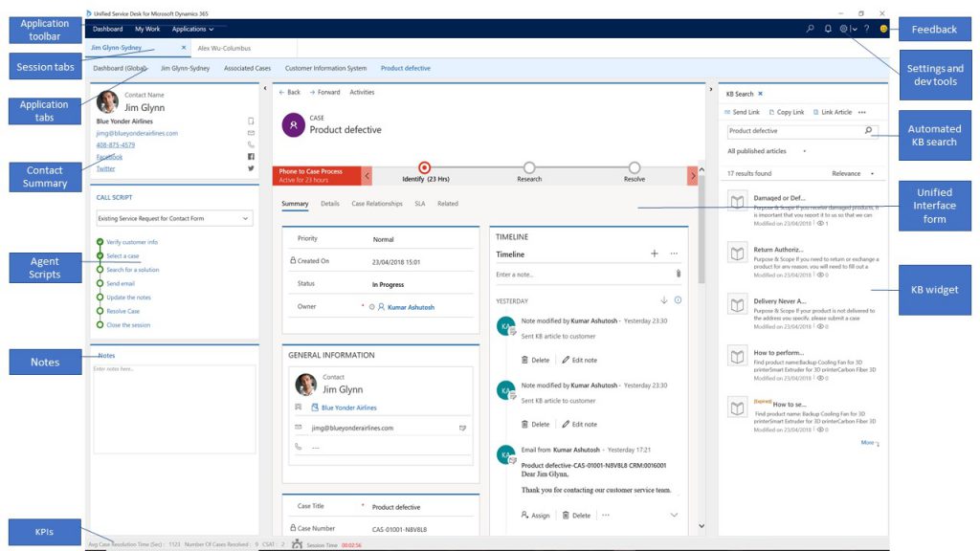Open the Relevance sort dropdown
Image resolution: width=980 pixels, height=551 pixels.
(853, 173)
